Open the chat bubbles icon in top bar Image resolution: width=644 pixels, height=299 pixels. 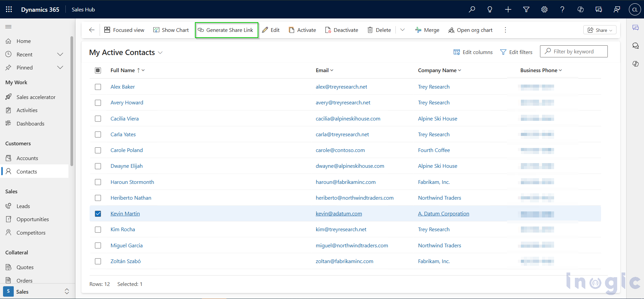pos(599,9)
